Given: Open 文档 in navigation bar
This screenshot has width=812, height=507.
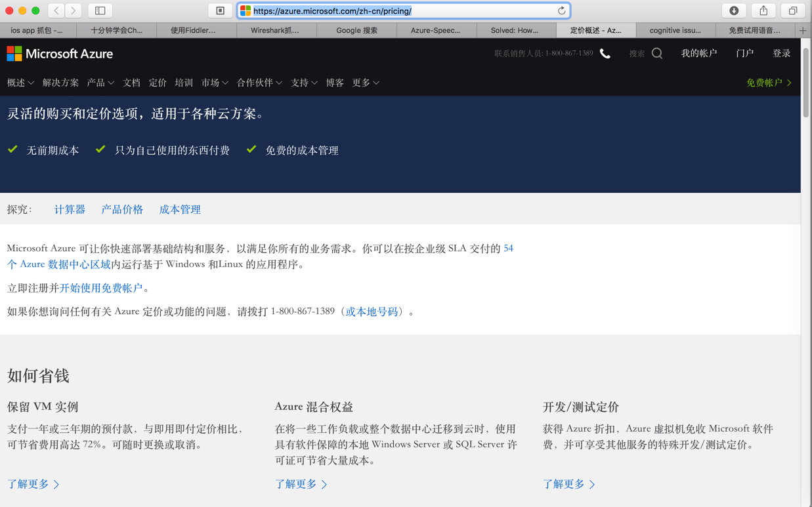Looking at the screenshot, I should [131, 83].
